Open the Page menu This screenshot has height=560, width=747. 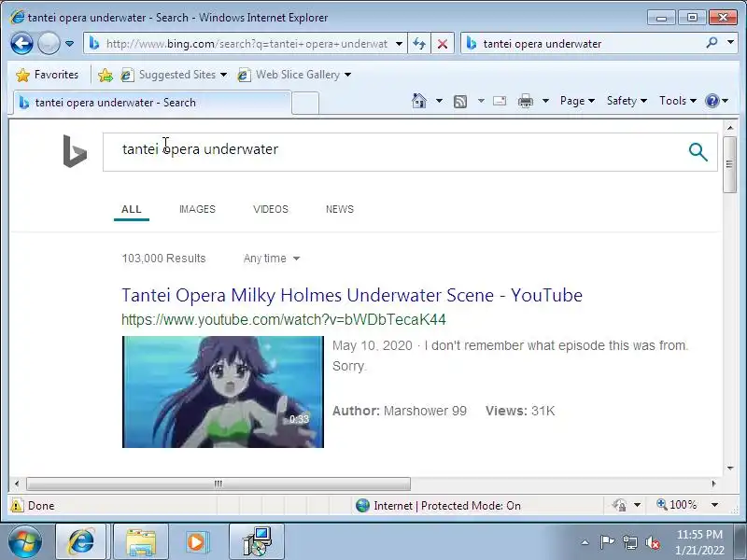(x=577, y=101)
